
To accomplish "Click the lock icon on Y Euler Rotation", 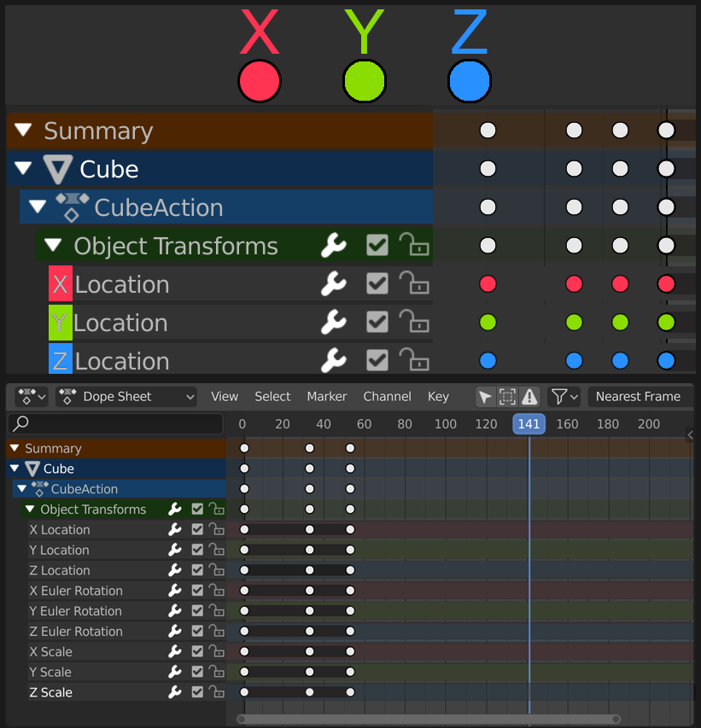I will coord(217,611).
